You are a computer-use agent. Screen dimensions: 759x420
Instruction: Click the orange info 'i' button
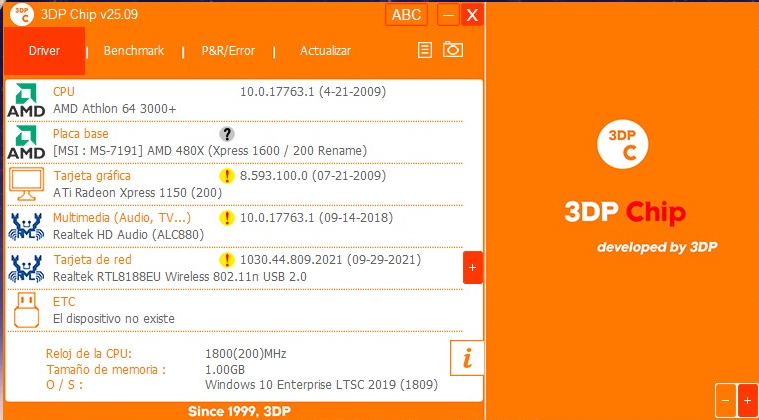coord(467,356)
